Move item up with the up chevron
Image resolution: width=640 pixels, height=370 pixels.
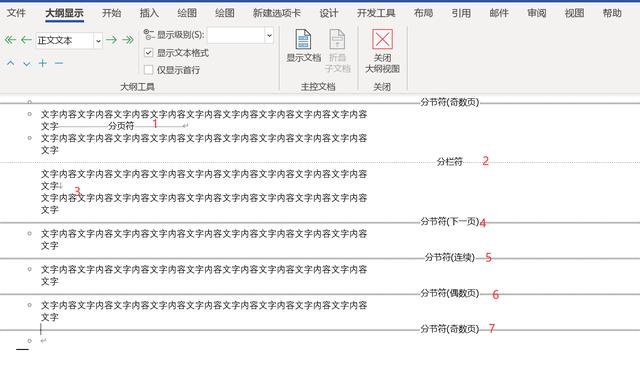click(11, 63)
